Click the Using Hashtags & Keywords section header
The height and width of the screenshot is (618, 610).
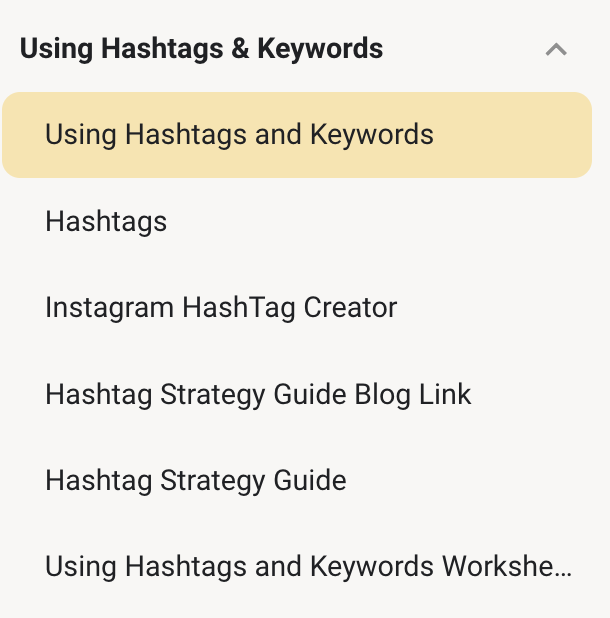coord(201,48)
